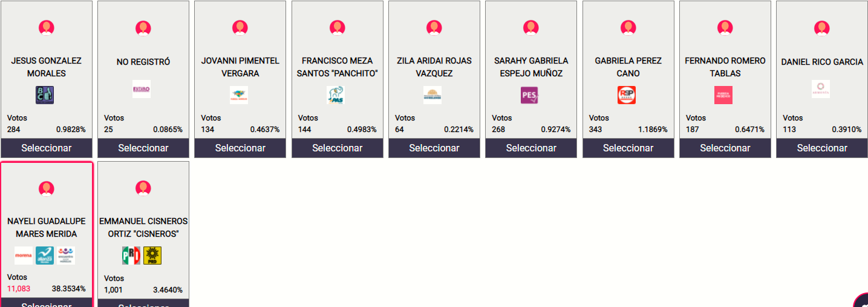Click the red RSP party logo
868x307 pixels.
point(627,95)
